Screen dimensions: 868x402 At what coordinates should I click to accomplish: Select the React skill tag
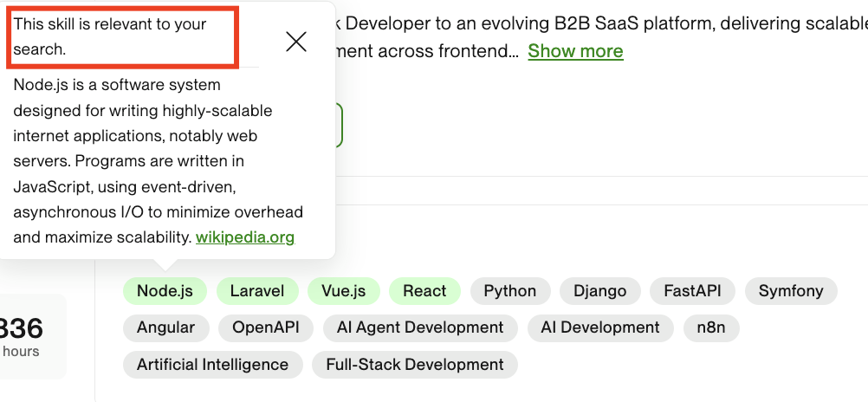pos(424,291)
